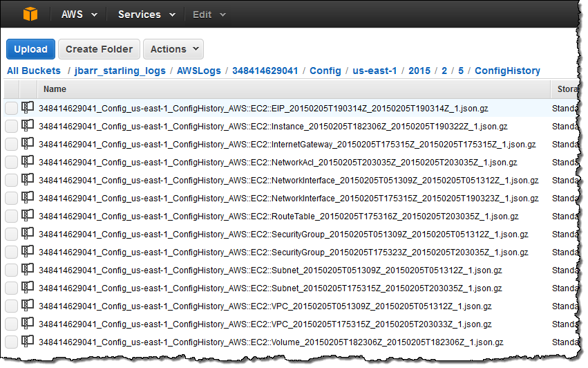Click file icon for Volume json.gz entry
This screenshot has height=368, width=588.
pyautogui.click(x=28, y=341)
